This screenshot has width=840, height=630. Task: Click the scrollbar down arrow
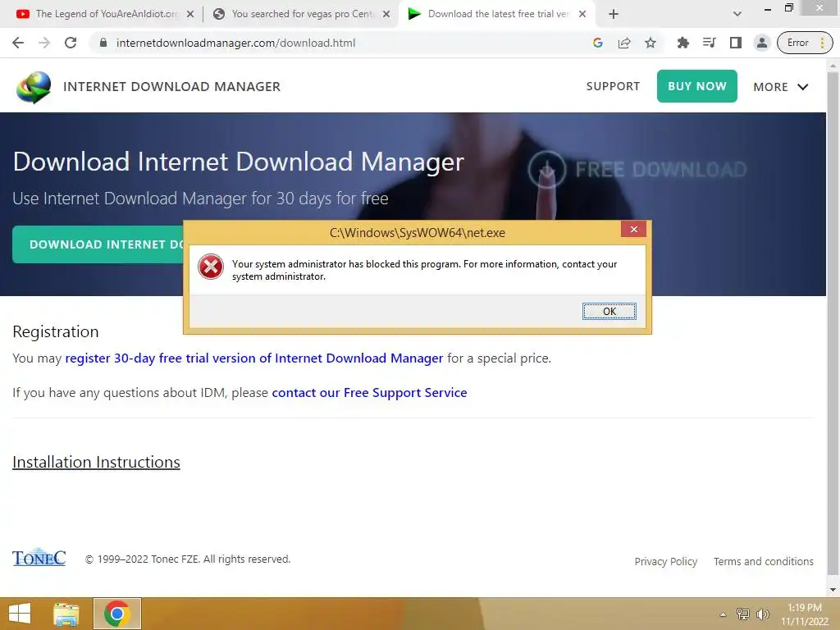click(833, 589)
